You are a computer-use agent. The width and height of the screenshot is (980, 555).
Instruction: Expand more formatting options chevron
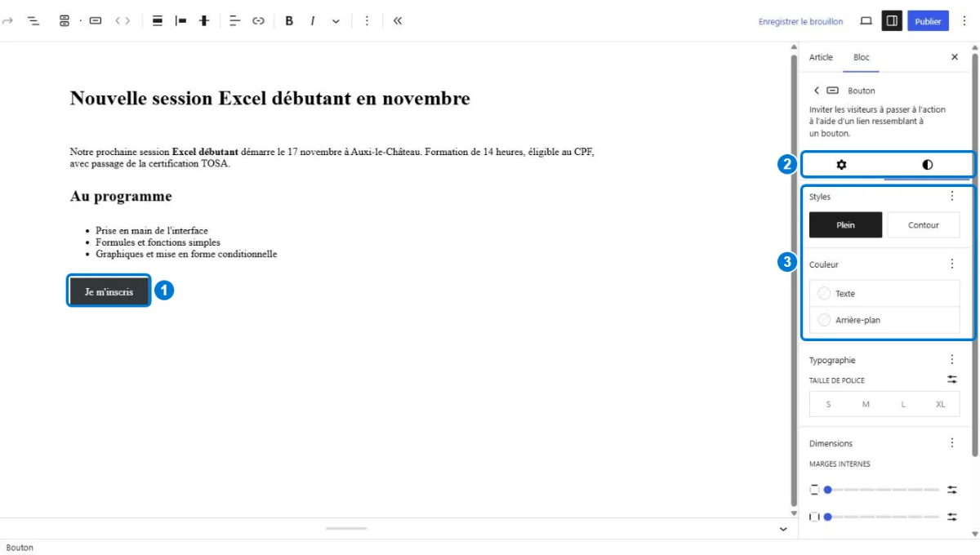[336, 21]
